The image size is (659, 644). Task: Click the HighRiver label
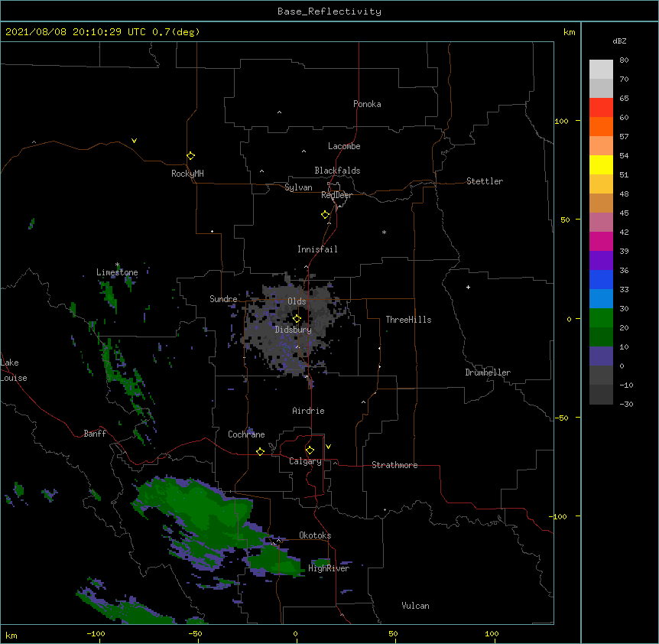pyautogui.click(x=329, y=568)
